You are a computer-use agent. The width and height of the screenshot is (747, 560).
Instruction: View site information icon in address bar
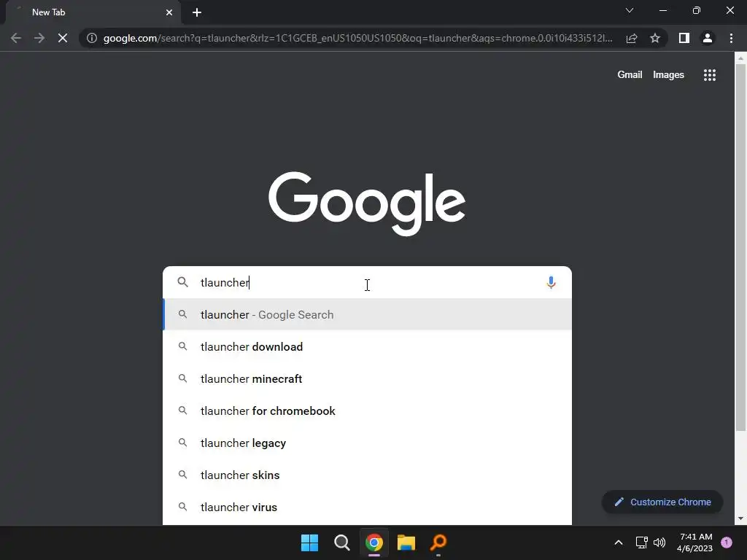click(92, 38)
